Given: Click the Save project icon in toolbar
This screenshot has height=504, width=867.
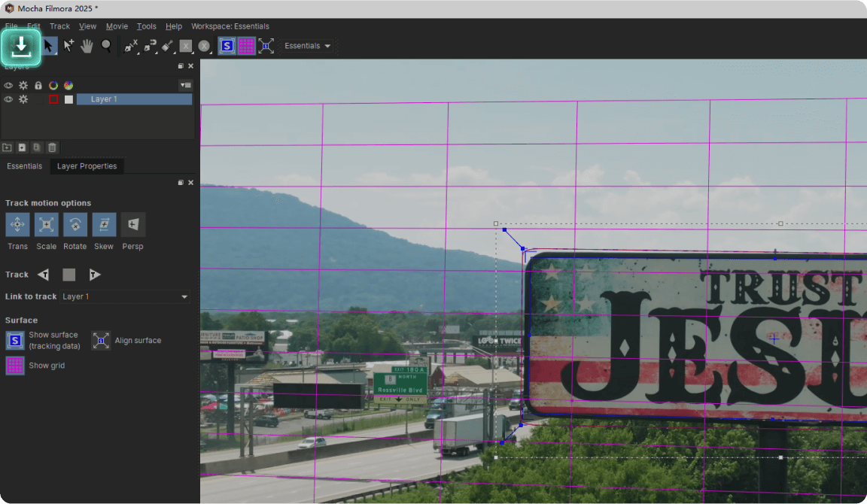Looking at the screenshot, I should (x=21, y=47).
